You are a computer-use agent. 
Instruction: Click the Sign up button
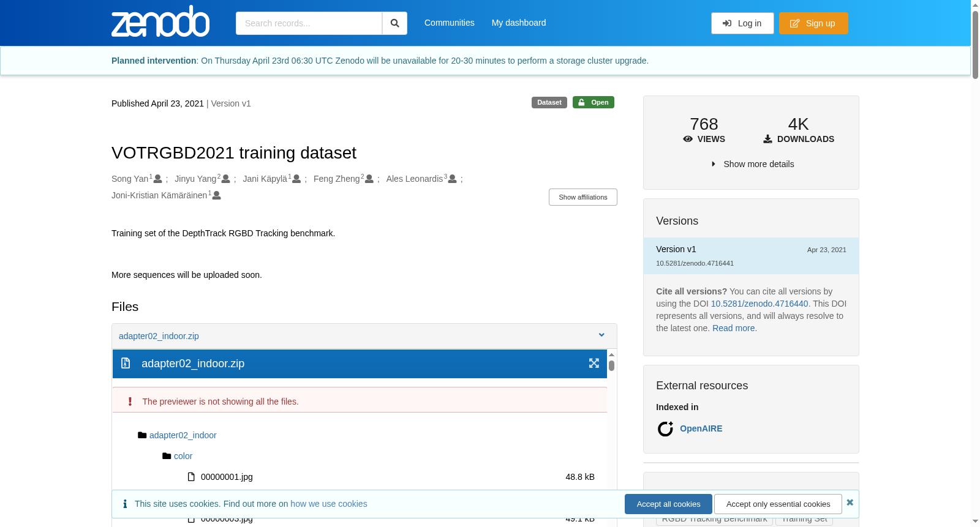(813, 23)
